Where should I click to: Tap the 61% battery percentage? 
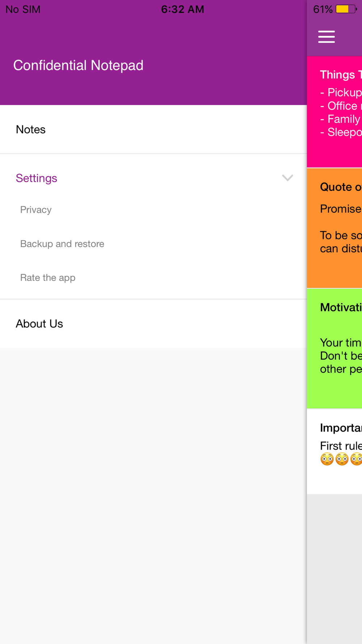[323, 9]
